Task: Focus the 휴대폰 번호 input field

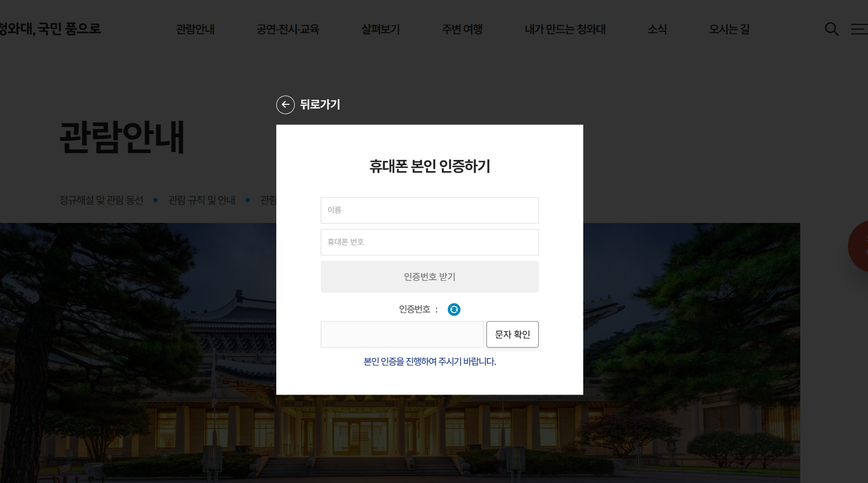Action: point(430,242)
